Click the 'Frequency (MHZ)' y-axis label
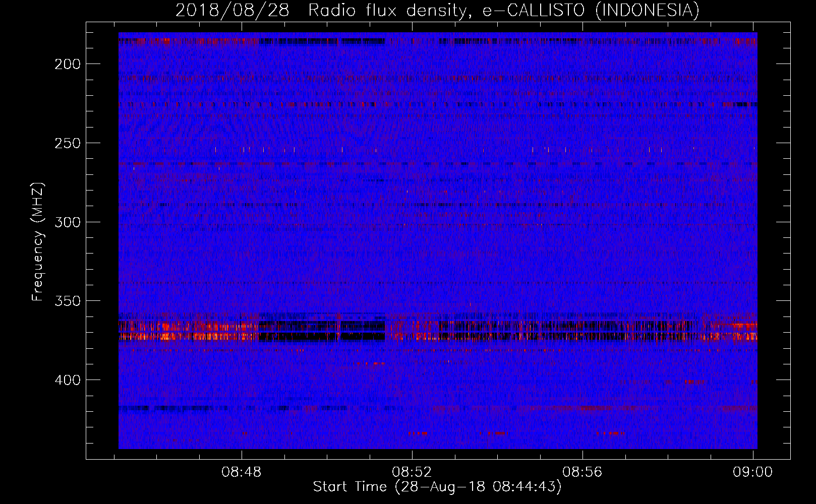 coord(37,242)
